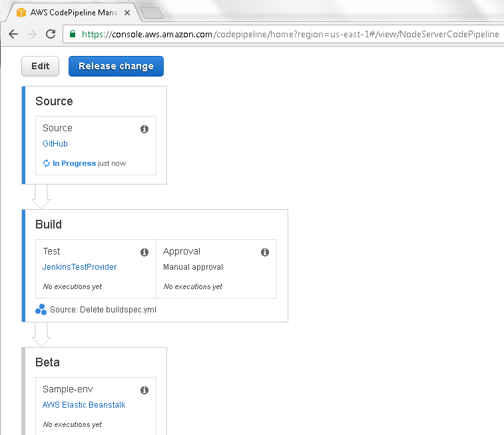Click the 'Build' stage heading
This screenshot has height=435, width=504.
[x=49, y=224]
